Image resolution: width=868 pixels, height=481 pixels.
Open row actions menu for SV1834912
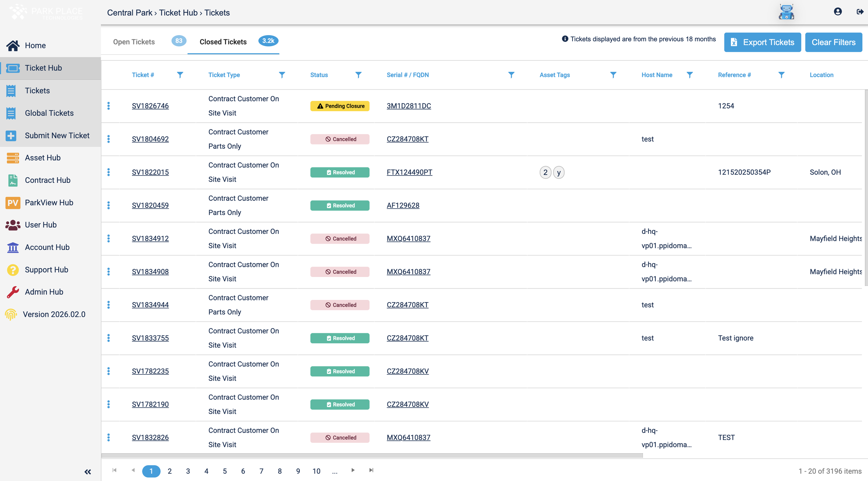[109, 238]
